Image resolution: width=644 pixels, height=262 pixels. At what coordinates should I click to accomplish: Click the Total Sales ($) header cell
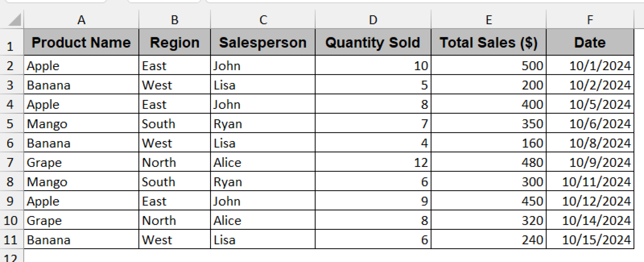click(x=489, y=43)
